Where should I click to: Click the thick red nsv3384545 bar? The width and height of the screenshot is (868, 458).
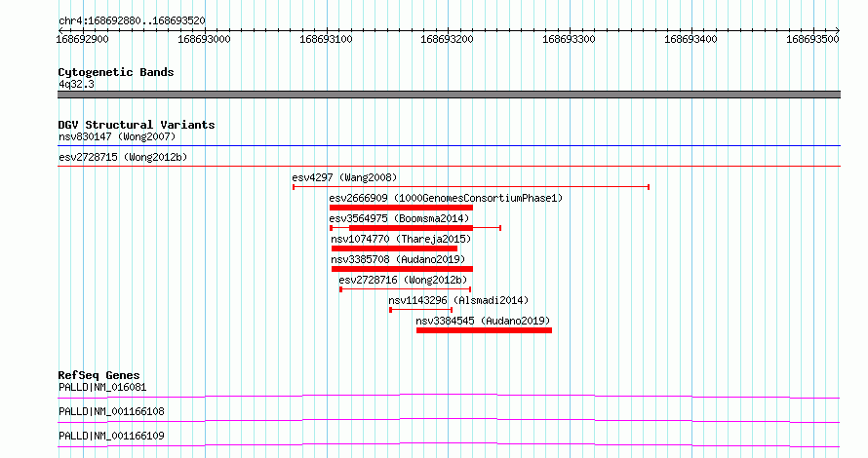tap(484, 330)
